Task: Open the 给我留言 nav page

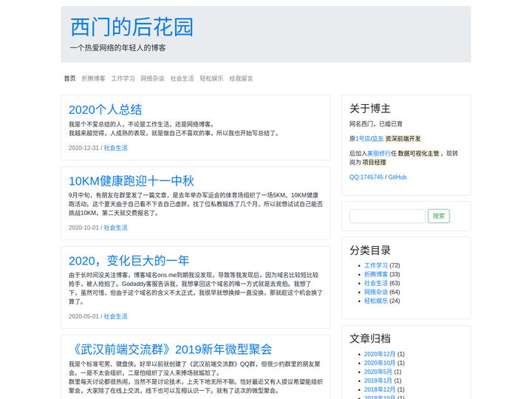Action: tap(241, 78)
